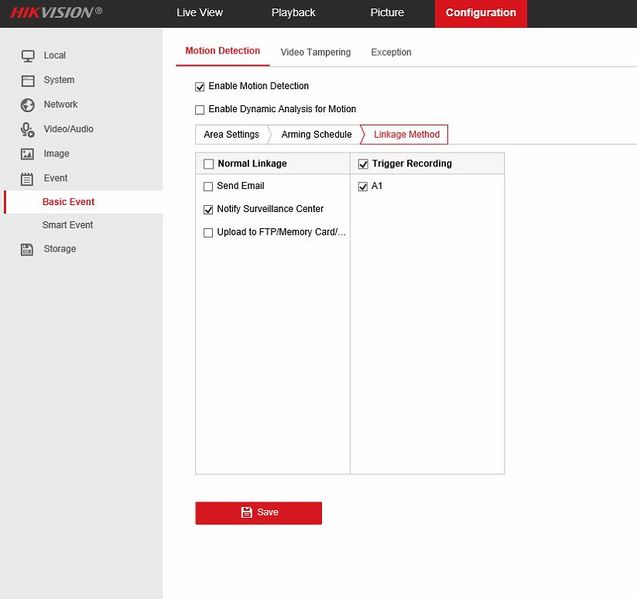Click the 'Enable Motion Detection' label

coord(259,86)
